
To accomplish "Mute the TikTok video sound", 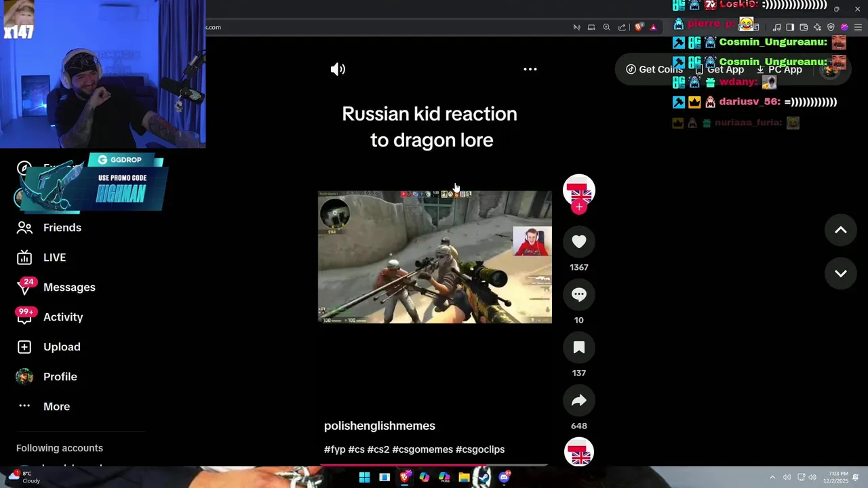I will [338, 69].
